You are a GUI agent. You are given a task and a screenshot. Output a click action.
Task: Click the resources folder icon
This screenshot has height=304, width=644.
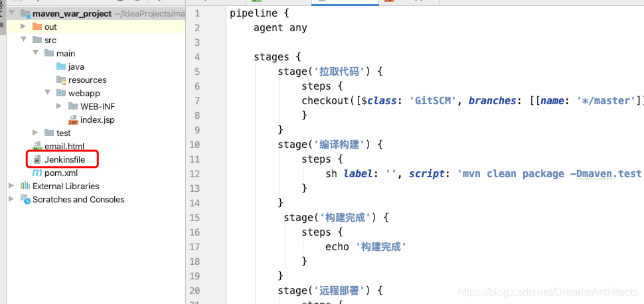[61, 80]
